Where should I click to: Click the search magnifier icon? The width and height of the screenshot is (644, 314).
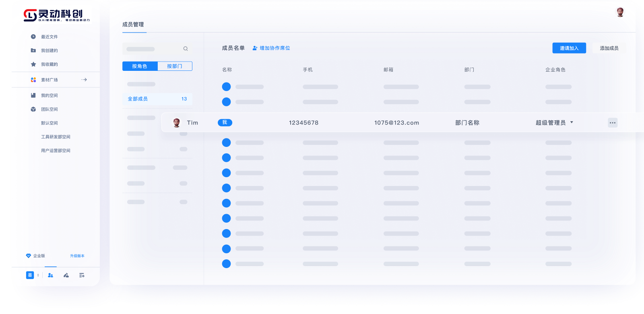tap(186, 49)
